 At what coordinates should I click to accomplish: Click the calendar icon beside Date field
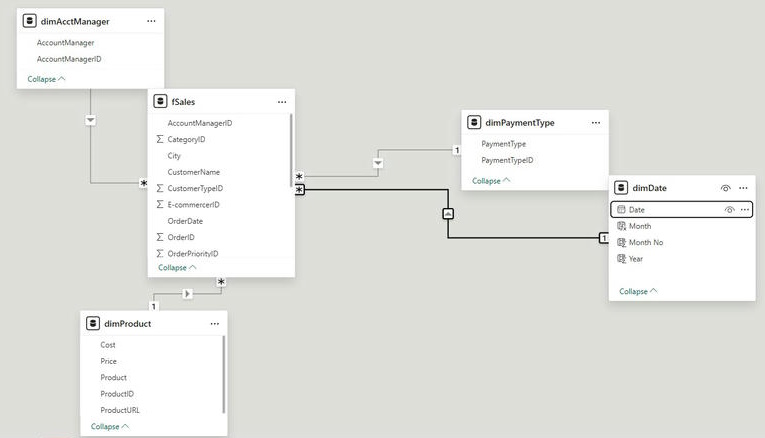coord(621,210)
